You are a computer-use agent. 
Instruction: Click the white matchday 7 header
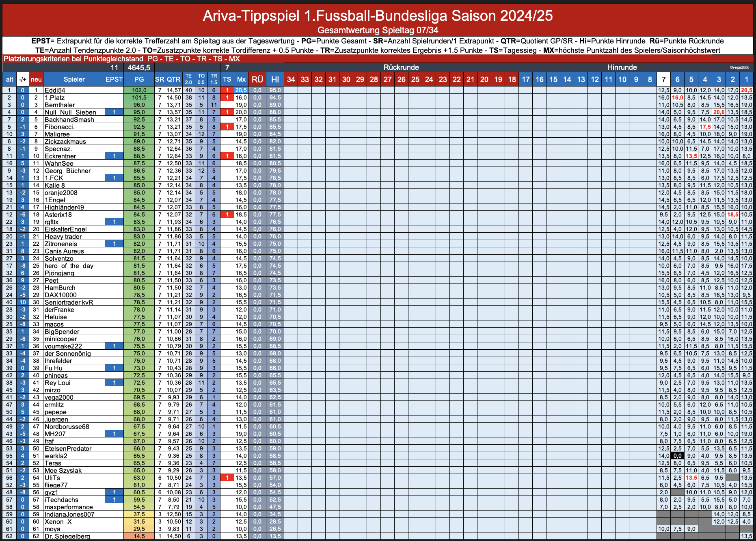(x=664, y=79)
